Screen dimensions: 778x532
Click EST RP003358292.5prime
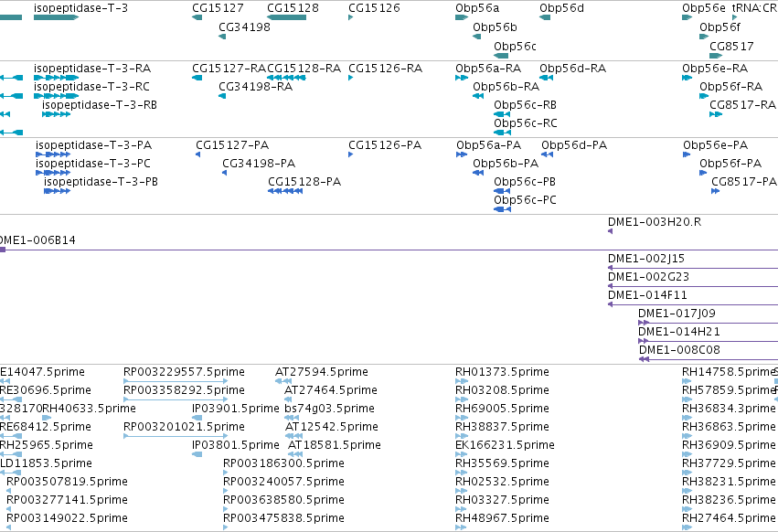pyautogui.click(x=184, y=390)
